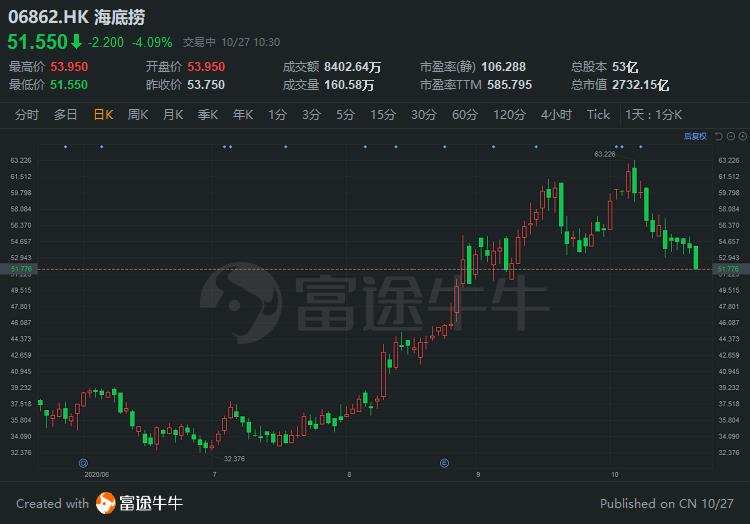The height and width of the screenshot is (524, 750).
Task: Click the 开盘价 value 53.950
Action: pos(206,67)
